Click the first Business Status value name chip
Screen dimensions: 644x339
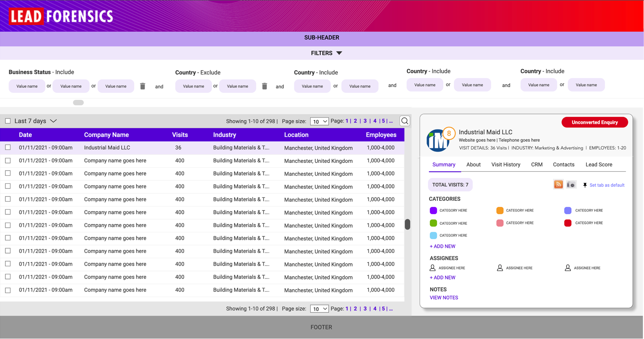tap(27, 86)
